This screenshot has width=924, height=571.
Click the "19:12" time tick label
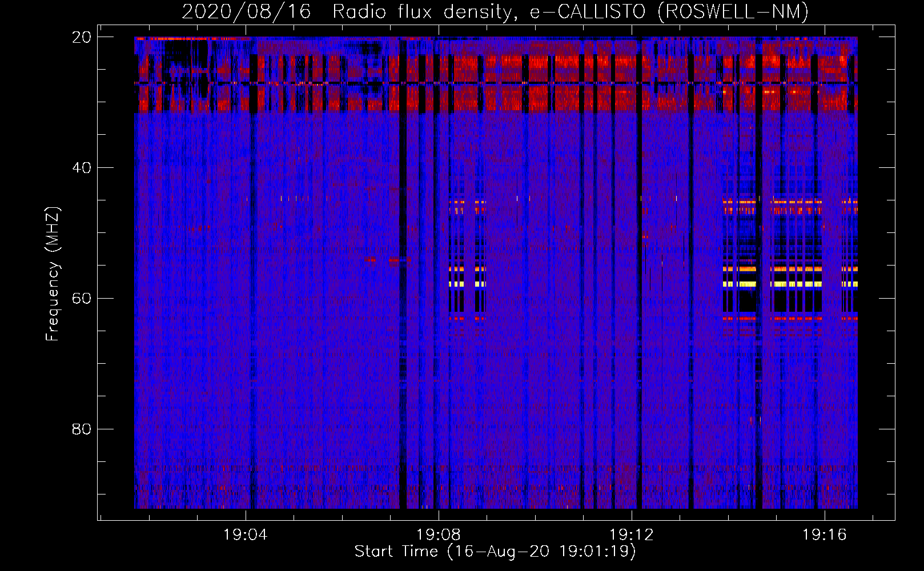632,534
